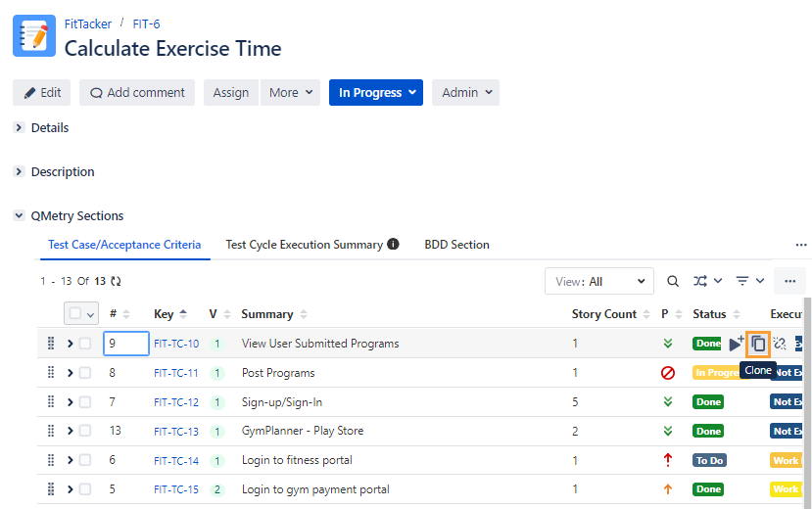Open the FitTacker breadcrumb link
This screenshot has height=509, width=812.
[x=87, y=23]
